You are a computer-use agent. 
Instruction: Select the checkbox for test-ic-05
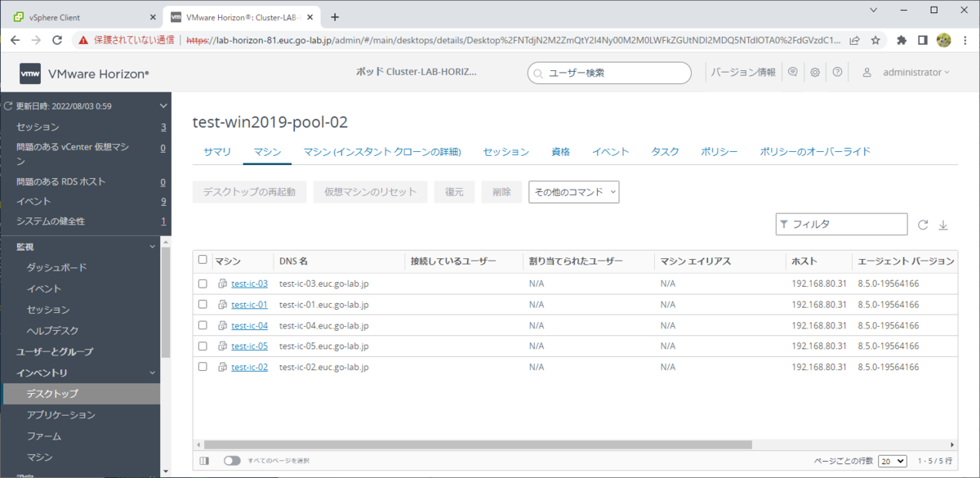203,346
